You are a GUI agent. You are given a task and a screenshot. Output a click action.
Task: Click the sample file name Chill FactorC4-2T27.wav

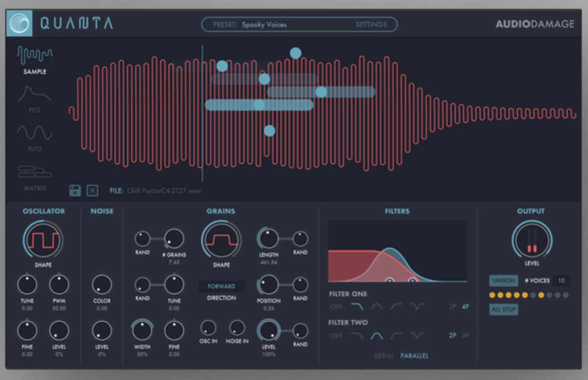click(164, 191)
